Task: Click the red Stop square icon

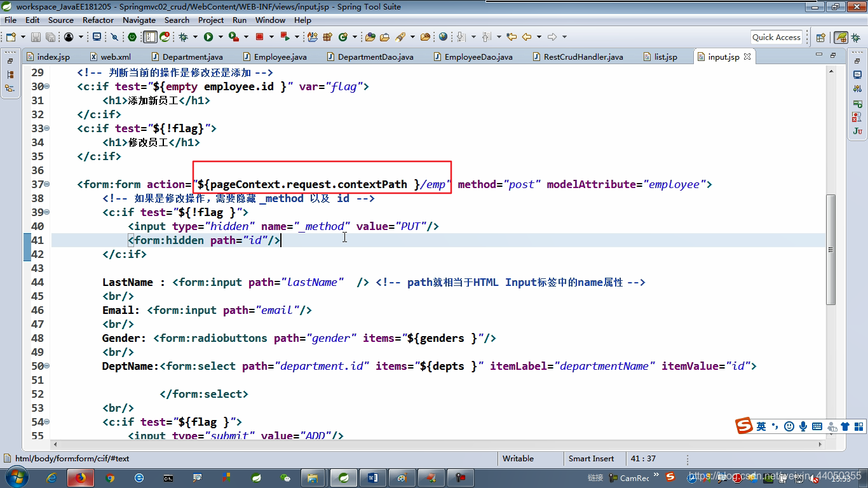Action: [x=259, y=37]
